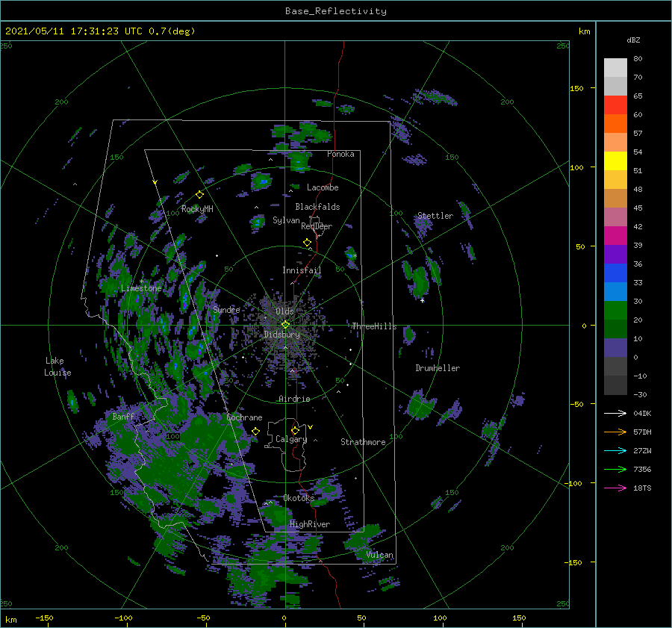Image resolution: width=672 pixels, height=628 pixels.
Task: Click the green echo cell near Ponoka
Action: [299, 161]
